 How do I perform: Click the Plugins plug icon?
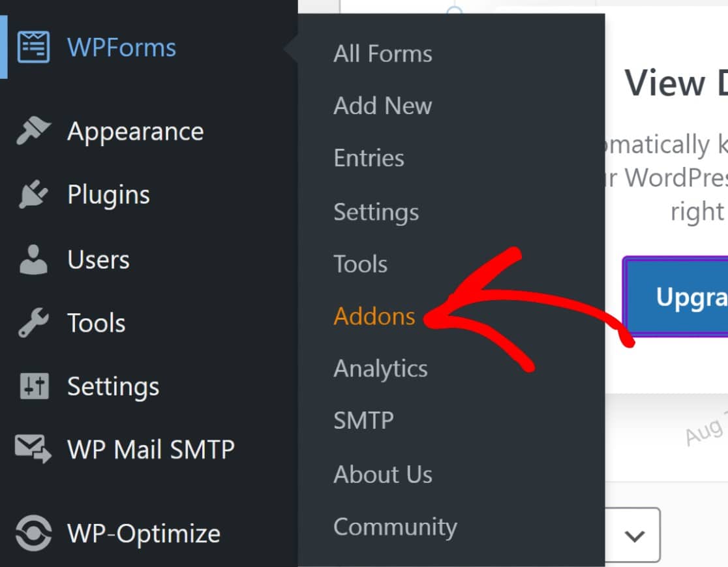point(33,194)
